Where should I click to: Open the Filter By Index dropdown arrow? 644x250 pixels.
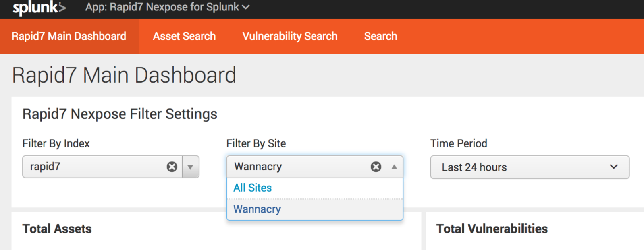pyautogui.click(x=191, y=167)
